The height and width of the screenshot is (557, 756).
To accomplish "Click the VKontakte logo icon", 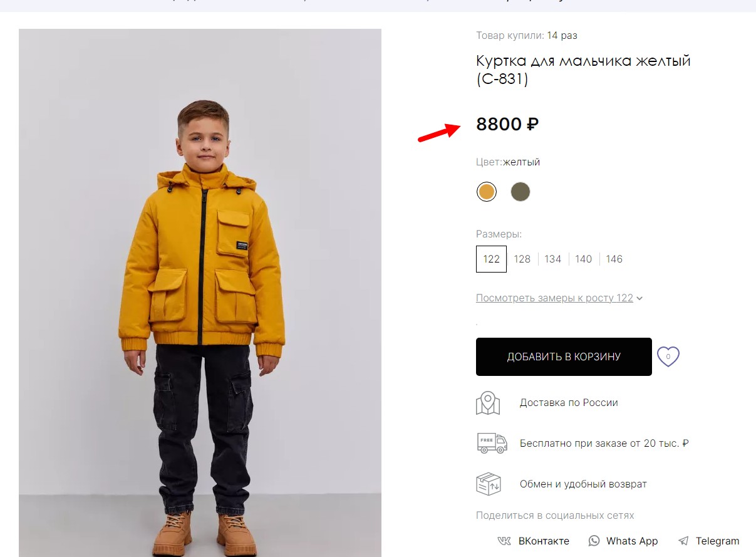I will tap(504, 541).
